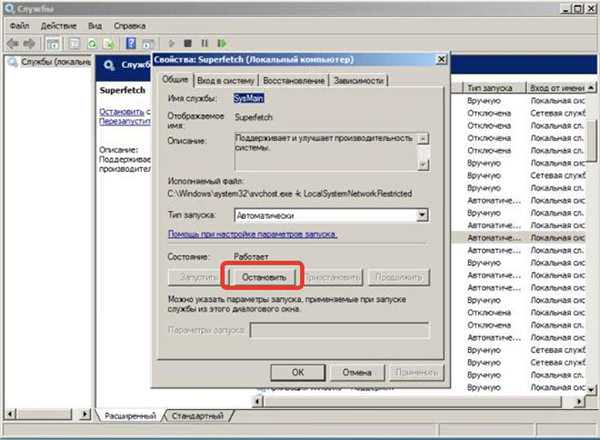Click the SysMain service name field

pyautogui.click(x=249, y=98)
